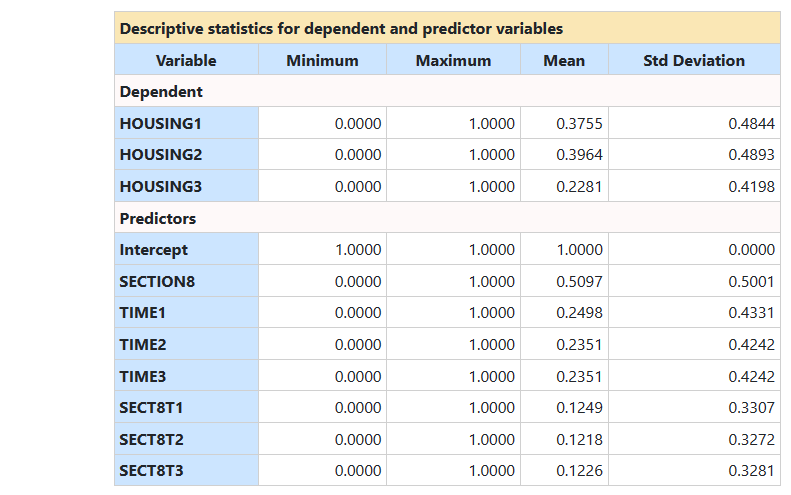Viewport: 791px width, 495px height.
Task: Select the Std Deviation column header
Action: point(694,60)
